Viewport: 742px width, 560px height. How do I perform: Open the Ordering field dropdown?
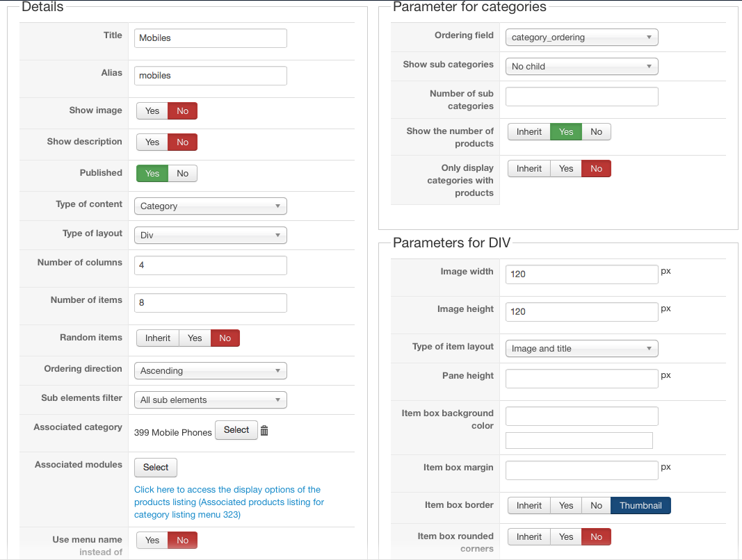[x=581, y=38]
